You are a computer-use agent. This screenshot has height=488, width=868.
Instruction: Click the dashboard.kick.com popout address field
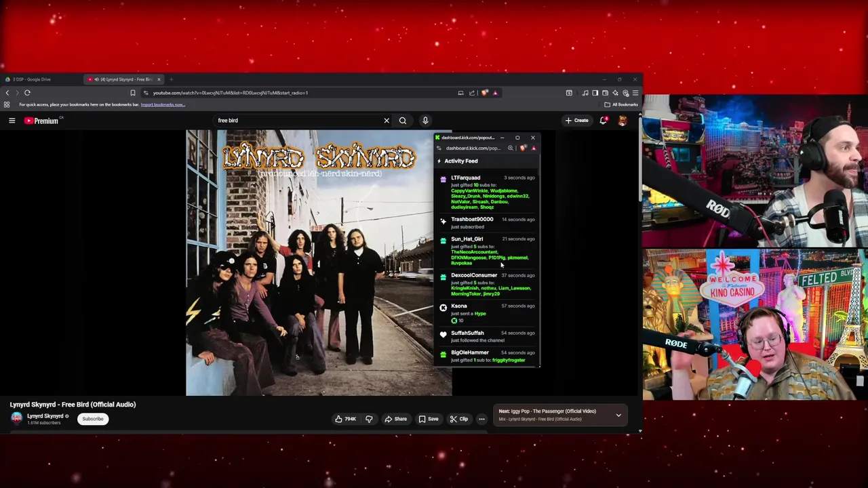click(x=473, y=148)
